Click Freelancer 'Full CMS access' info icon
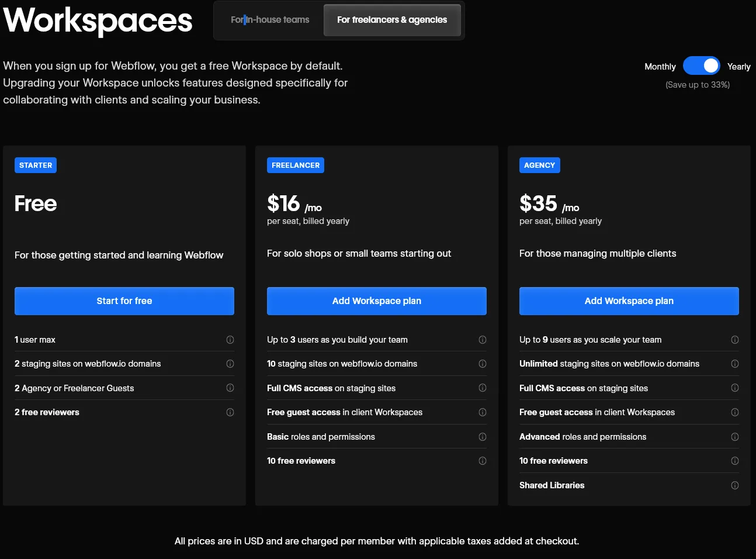 tap(483, 388)
